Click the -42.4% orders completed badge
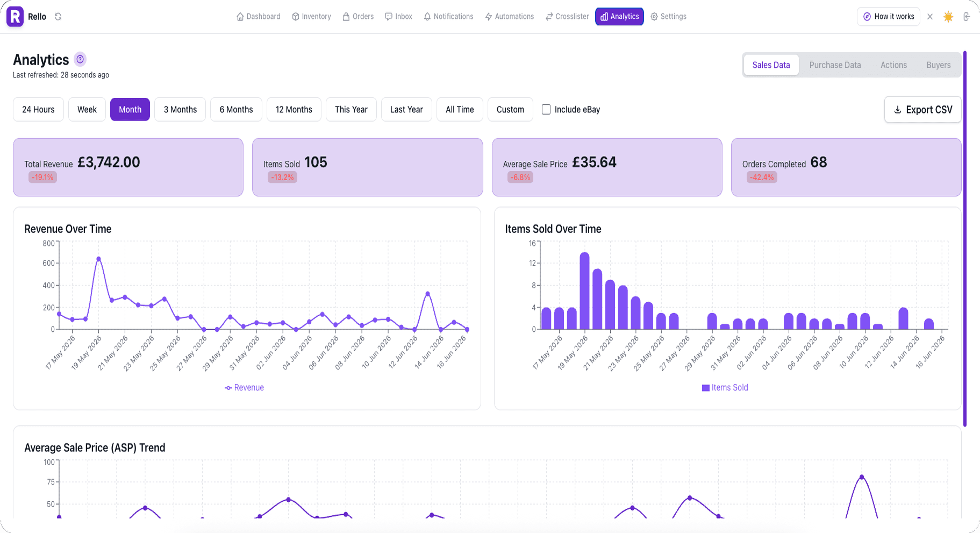Screen dimensions: 980x533 [x=762, y=177]
